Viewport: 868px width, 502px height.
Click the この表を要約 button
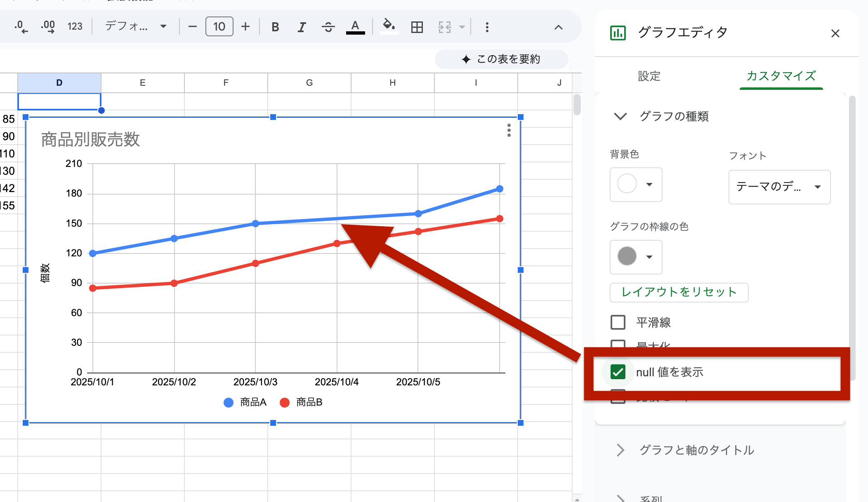pos(501,59)
